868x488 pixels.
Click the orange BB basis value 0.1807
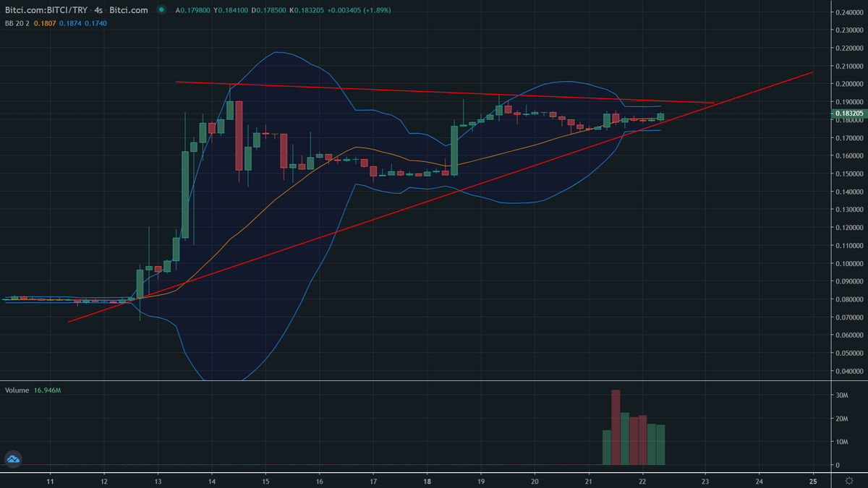pos(46,23)
